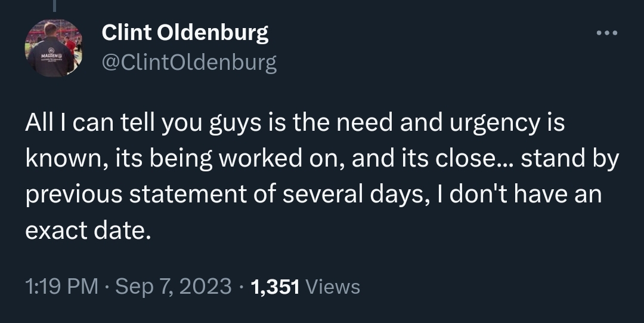Click the 1:19 PM timestamp
Screen dimensions: 644x323
(61, 287)
